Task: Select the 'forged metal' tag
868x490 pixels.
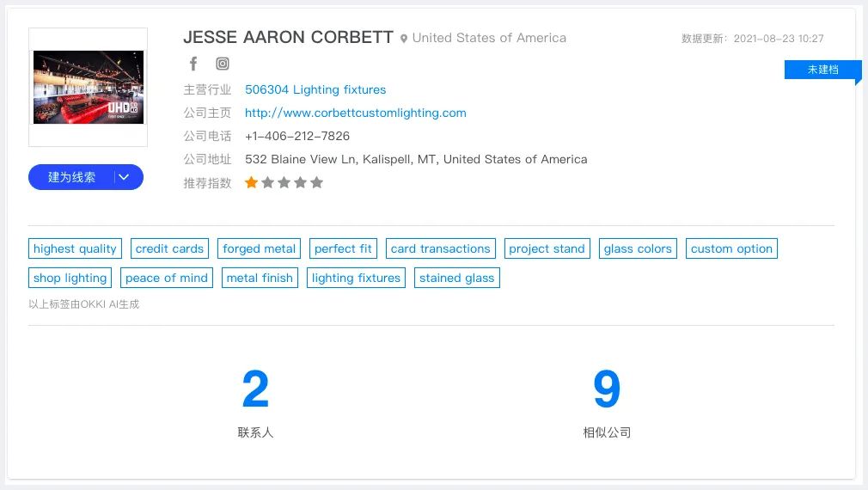Action: (x=259, y=249)
